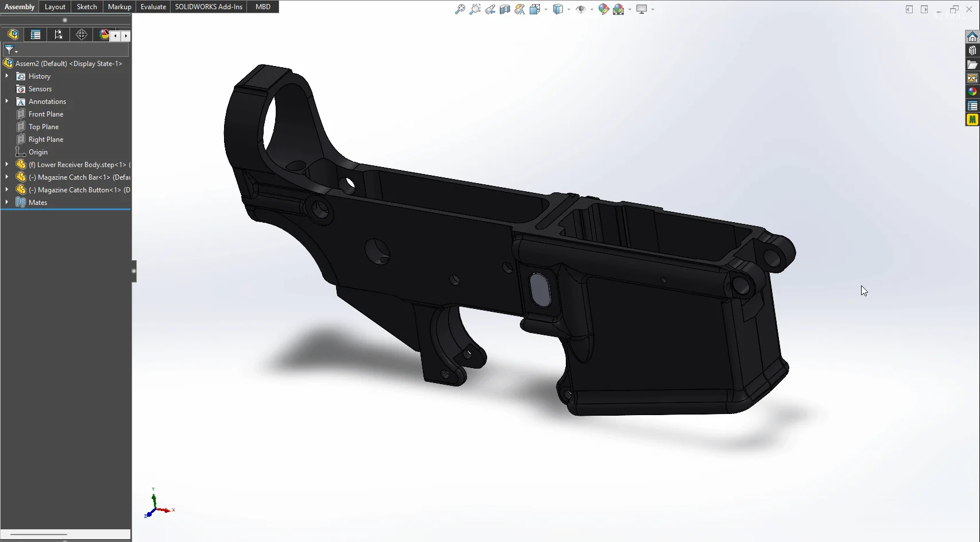Open the View Orientation dropdown arrow
Viewport: 980px width, 542px height.
(x=545, y=9)
